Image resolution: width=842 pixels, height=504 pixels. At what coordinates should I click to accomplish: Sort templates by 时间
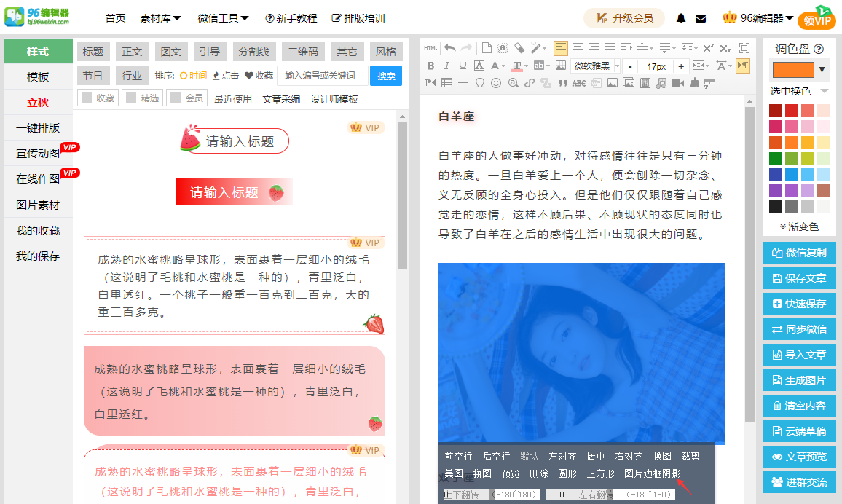click(x=193, y=76)
